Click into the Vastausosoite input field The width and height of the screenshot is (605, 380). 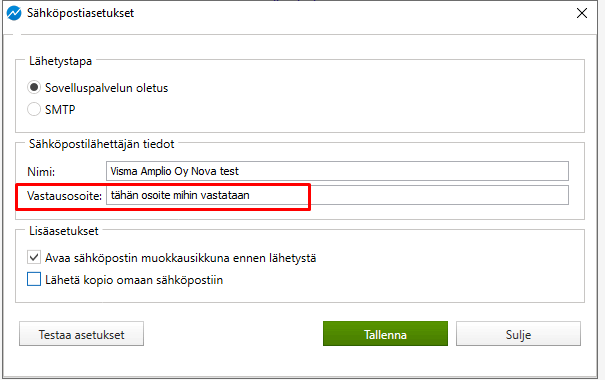[337, 195]
